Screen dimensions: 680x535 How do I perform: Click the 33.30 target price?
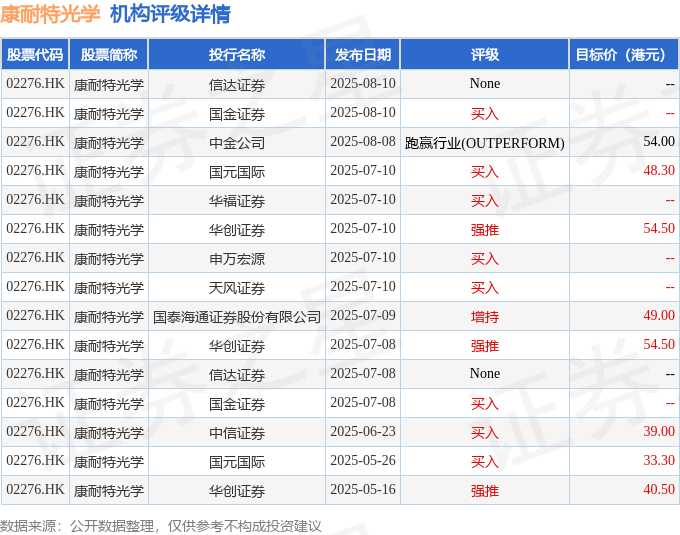(x=659, y=460)
